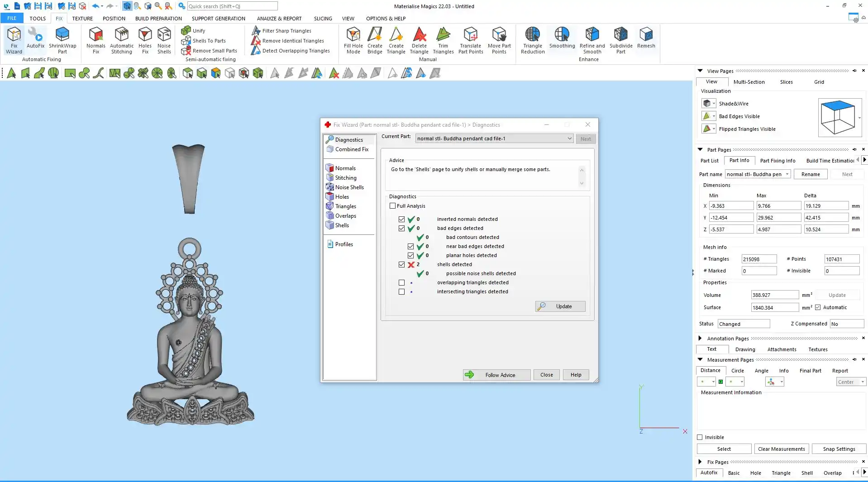Open the Part Fixing Info tab
The width and height of the screenshot is (868, 482).
coord(777,161)
